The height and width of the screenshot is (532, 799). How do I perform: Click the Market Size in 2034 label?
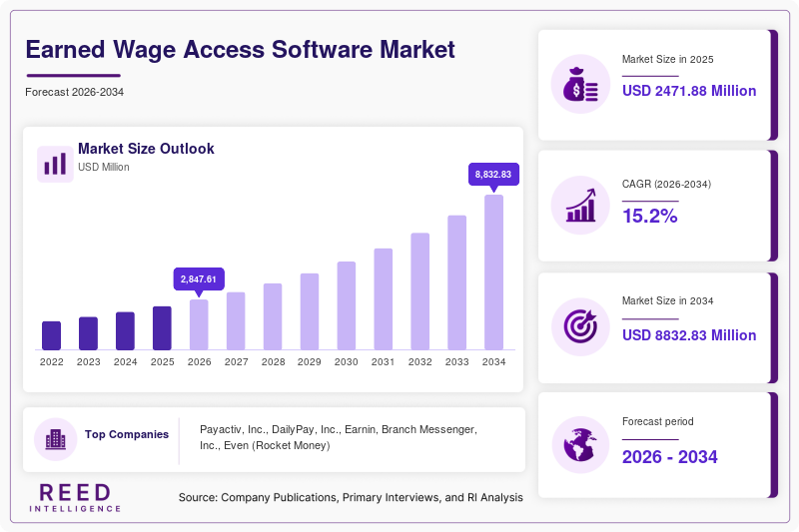(667, 300)
